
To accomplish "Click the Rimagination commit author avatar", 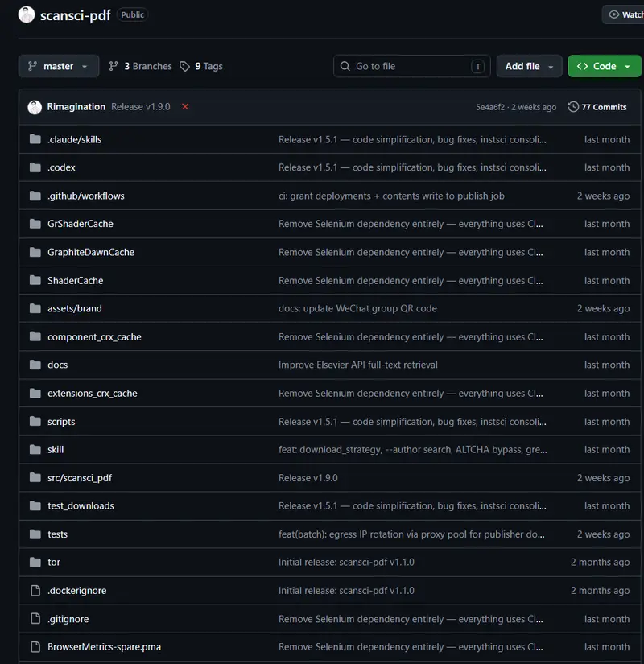I will pos(35,107).
